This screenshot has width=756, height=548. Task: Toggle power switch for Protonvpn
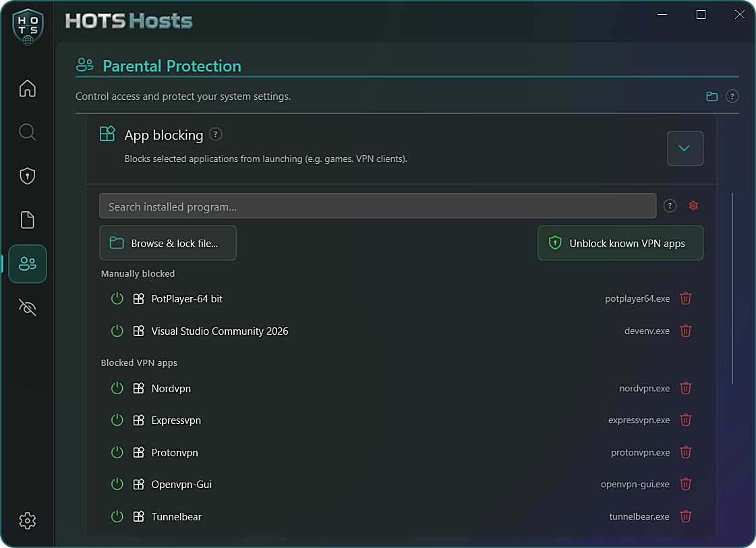pyautogui.click(x=117, y=452)
